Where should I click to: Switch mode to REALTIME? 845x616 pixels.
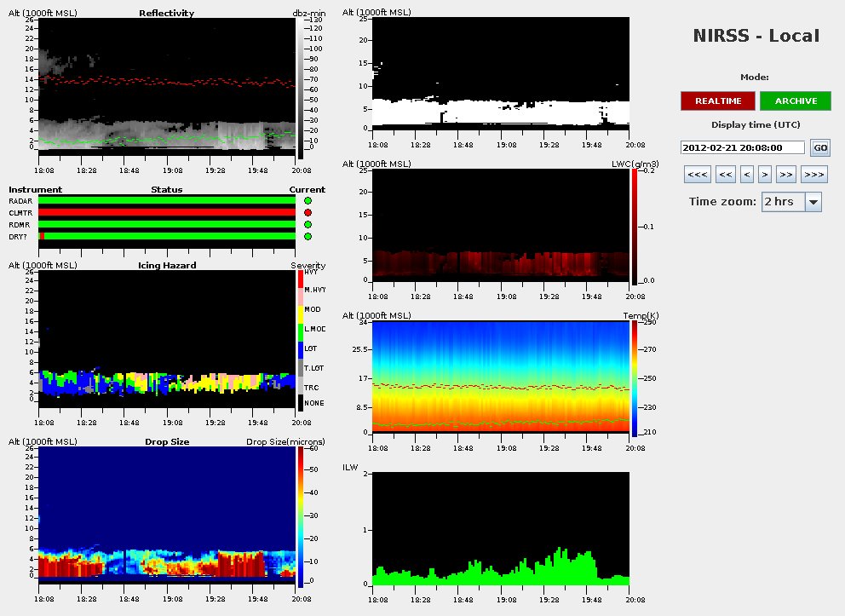click(717, 101)
